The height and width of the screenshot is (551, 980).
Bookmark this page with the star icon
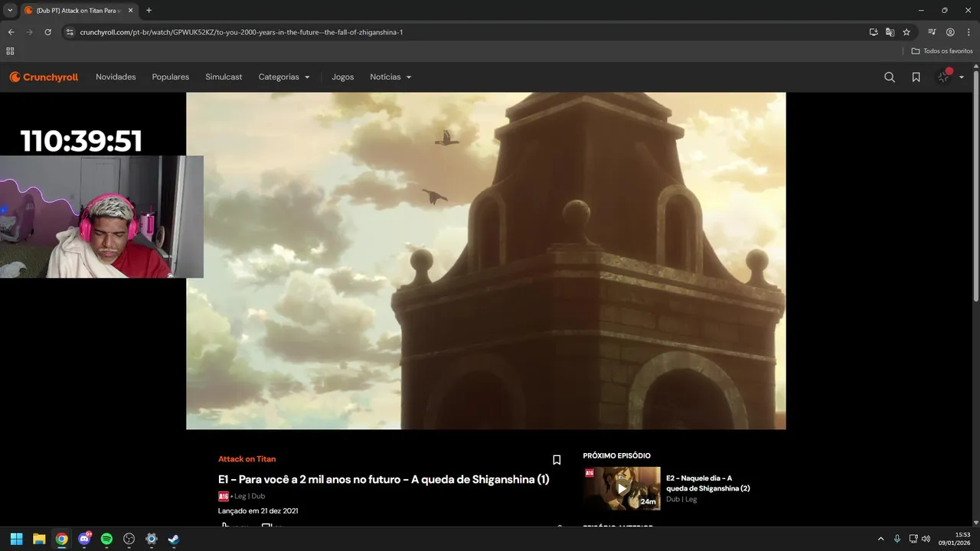[906, 32]
